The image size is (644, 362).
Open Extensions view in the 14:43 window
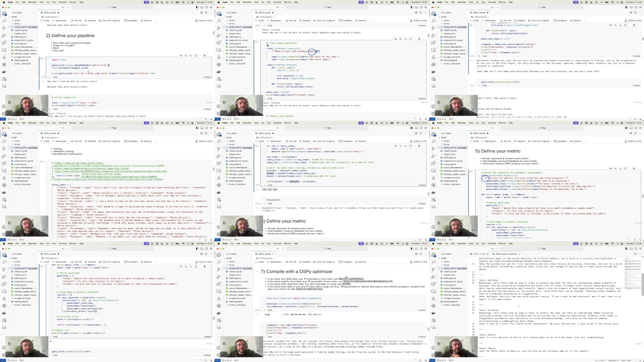4,43
